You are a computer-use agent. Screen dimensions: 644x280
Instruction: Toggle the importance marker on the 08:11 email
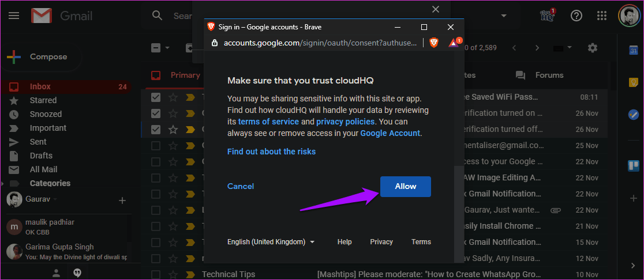[x=190, y=97]
